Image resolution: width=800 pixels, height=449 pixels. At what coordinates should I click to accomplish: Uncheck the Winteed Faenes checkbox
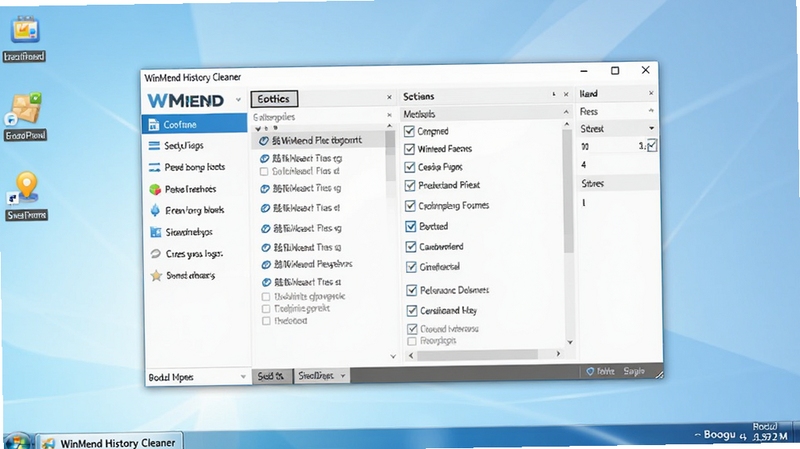[x=409, y=149]
